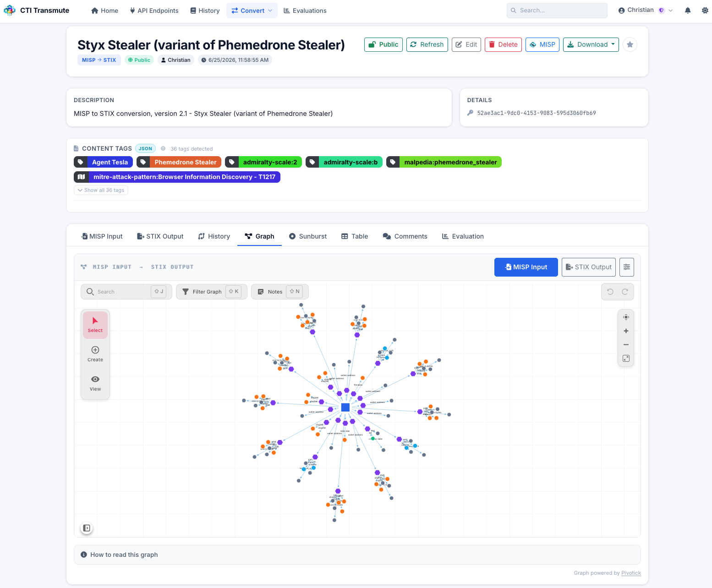The image size is (712, 588).
Task: Show the STIX Output graph view
Action: (589, 267)
